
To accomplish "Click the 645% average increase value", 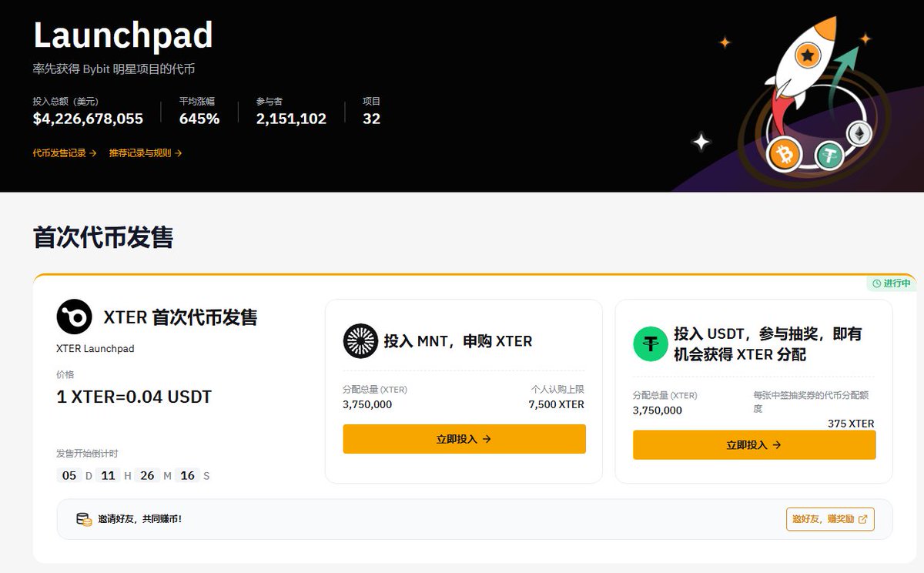I will 199,119.
